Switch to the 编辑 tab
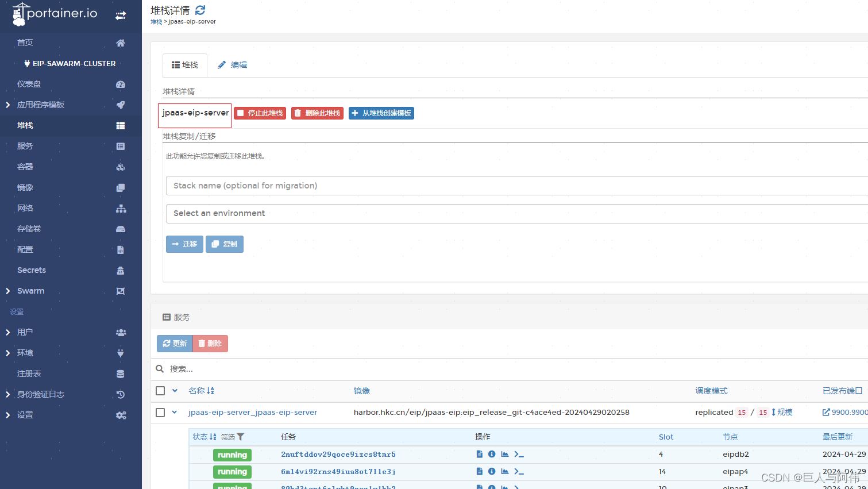The height and width of the screenshot is (489, 868). tap(232, 65)
